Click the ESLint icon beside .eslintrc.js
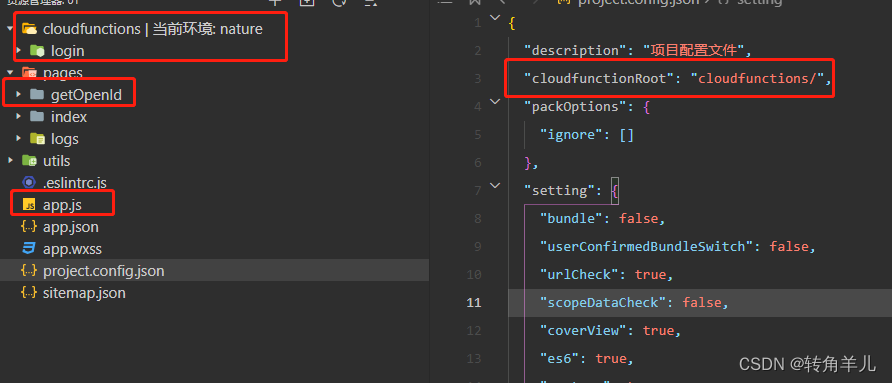Viewport: 892px width, 383px height. 28,183
